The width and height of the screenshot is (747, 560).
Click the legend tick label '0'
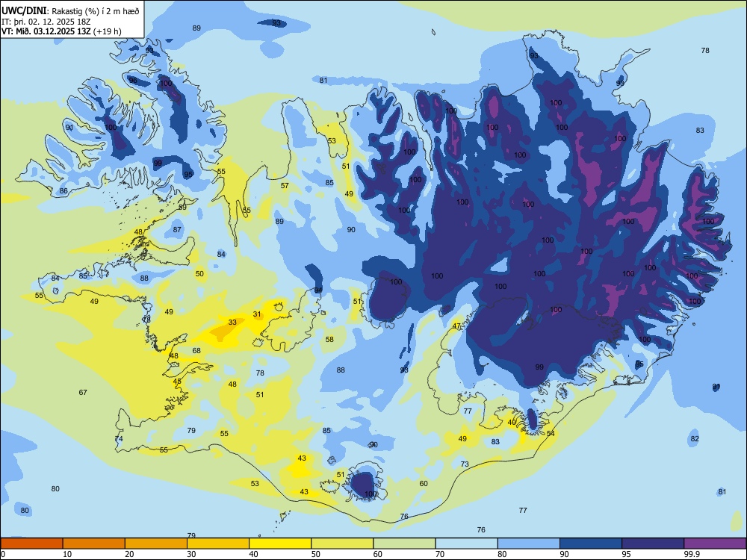coord(3,554)
